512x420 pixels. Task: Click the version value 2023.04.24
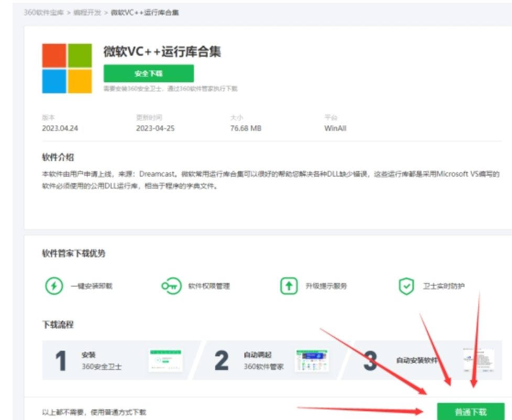60,128
